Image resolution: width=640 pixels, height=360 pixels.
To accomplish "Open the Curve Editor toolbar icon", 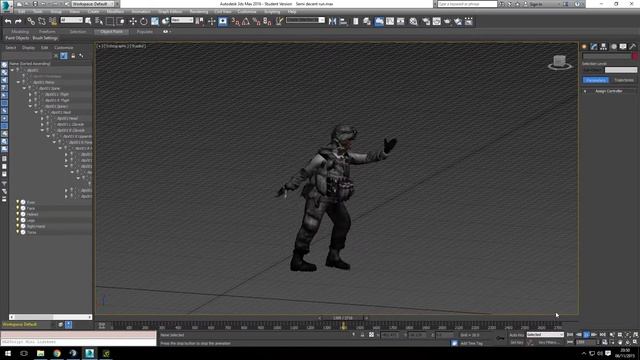I will (x=390, y=21).
